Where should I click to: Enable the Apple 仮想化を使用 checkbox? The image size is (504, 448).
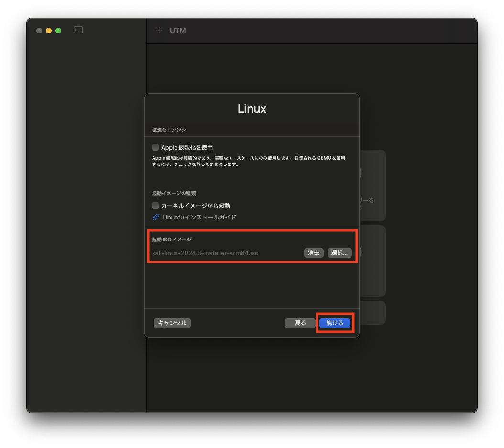pyautogui.click(x=155, y=147)
